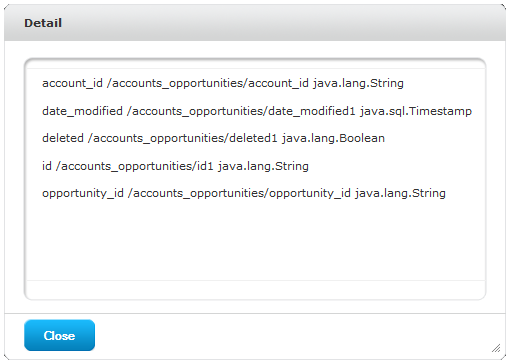Screen dimensions: 510x364
Task: Click the /accounts_opportunities/date_modified1 path
Action: click(241, 111)
